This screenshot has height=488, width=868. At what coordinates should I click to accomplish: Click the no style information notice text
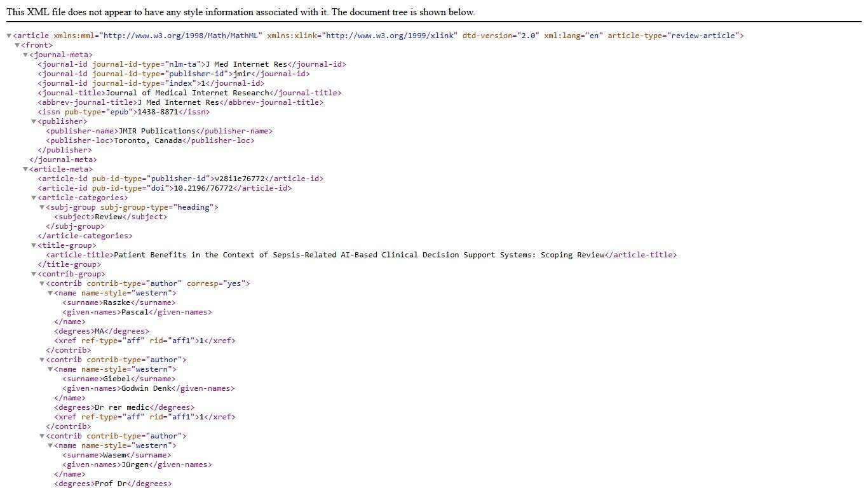tap(240, 12)
